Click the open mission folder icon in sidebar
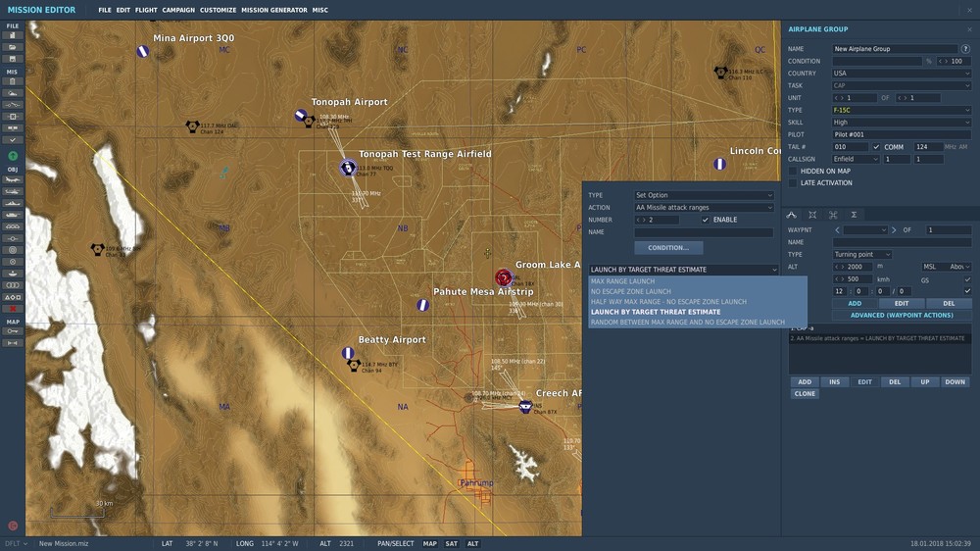The width and height of the screenshot is (980, 551). tap(12, 47)
